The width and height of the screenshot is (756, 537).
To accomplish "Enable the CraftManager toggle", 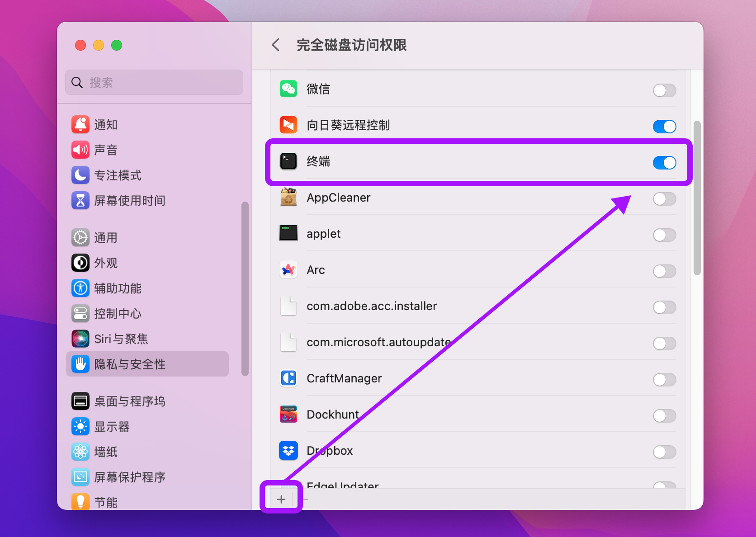I will 664,380.
